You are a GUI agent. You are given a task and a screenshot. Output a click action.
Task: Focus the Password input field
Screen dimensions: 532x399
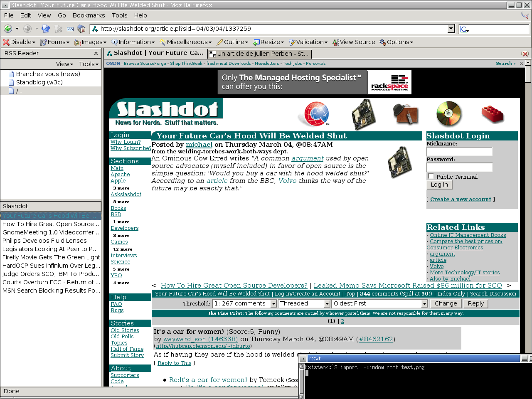[459, 167]
